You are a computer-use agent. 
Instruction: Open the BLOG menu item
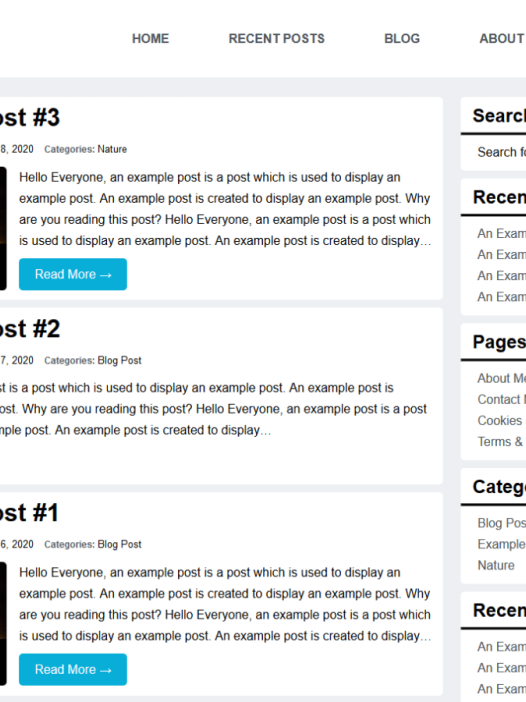(402, 39)
